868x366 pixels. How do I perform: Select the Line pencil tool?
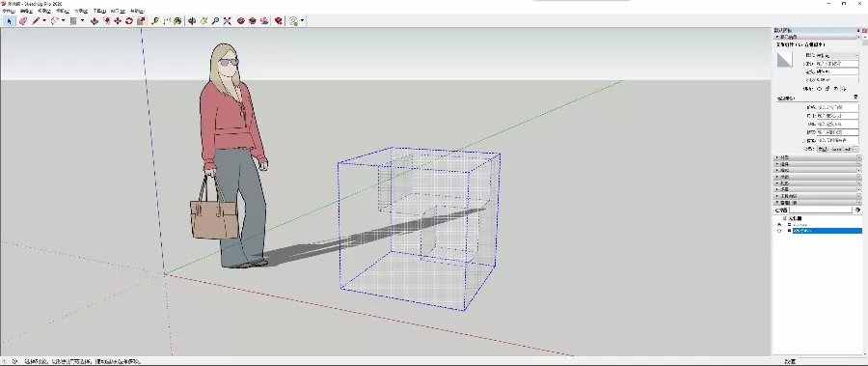coord(36,21)
